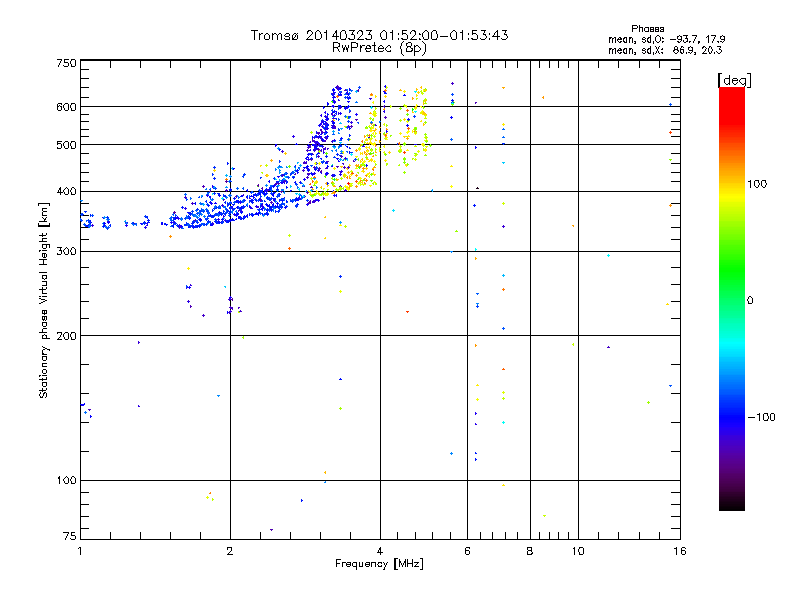Click the y-axis tick label '600'
This screenshot has height=600, width=800.
66,107
